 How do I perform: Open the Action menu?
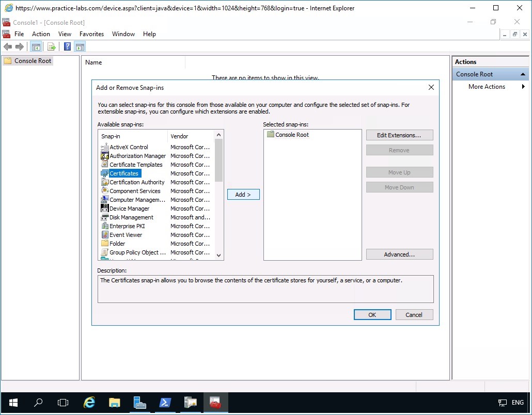pyautogui.click(x=41, y=34)
